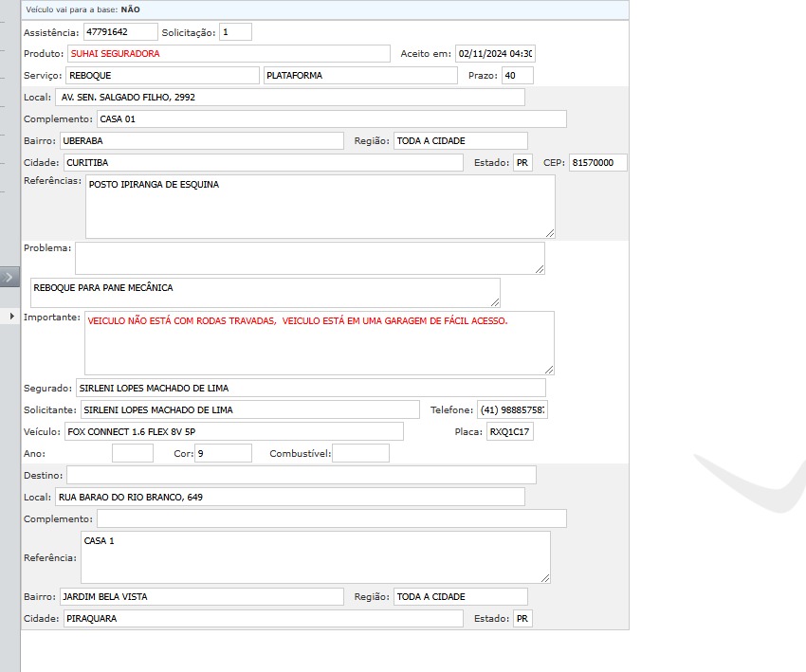Click the Importante textarea with red text

[x=320, y=343]
